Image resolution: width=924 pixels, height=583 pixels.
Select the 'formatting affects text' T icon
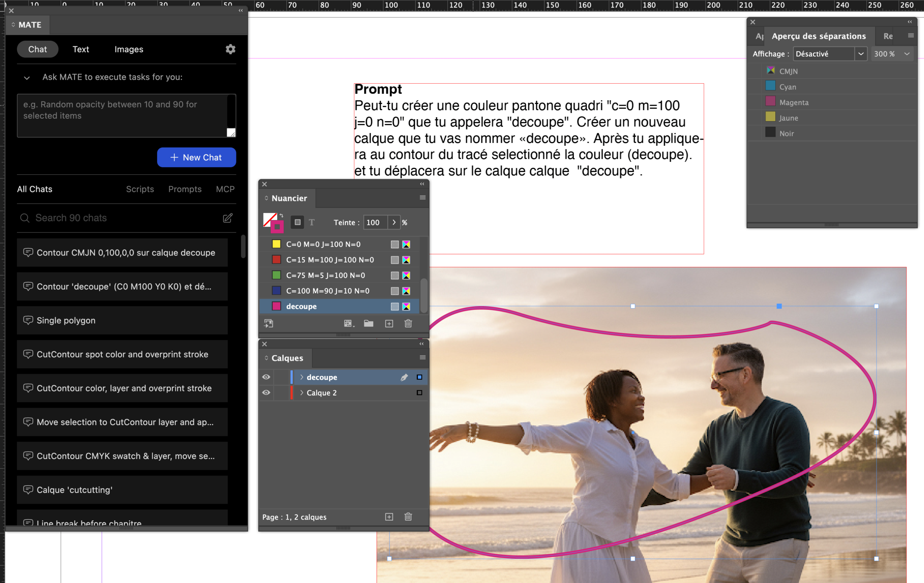pos(311,222)
